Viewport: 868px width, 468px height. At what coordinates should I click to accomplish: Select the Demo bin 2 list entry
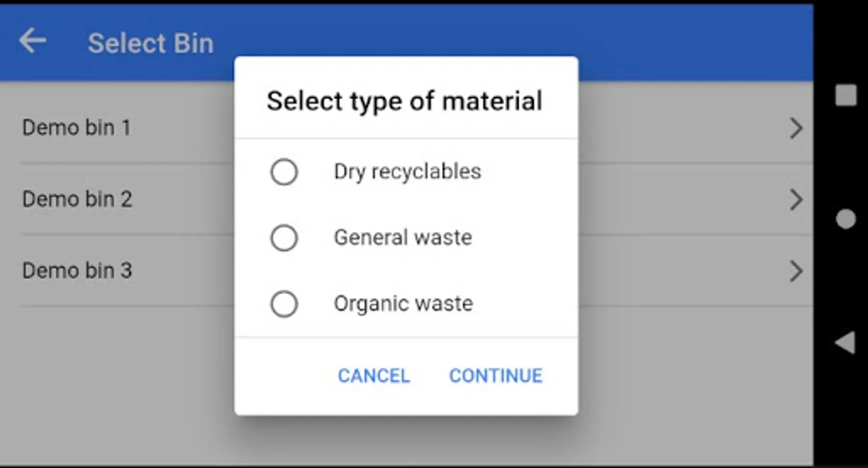77,199
